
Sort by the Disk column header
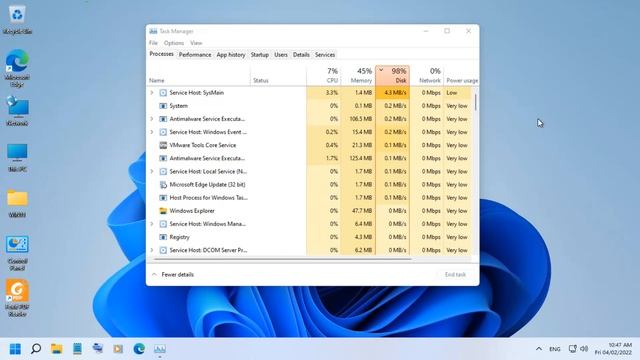coord(392,76)
